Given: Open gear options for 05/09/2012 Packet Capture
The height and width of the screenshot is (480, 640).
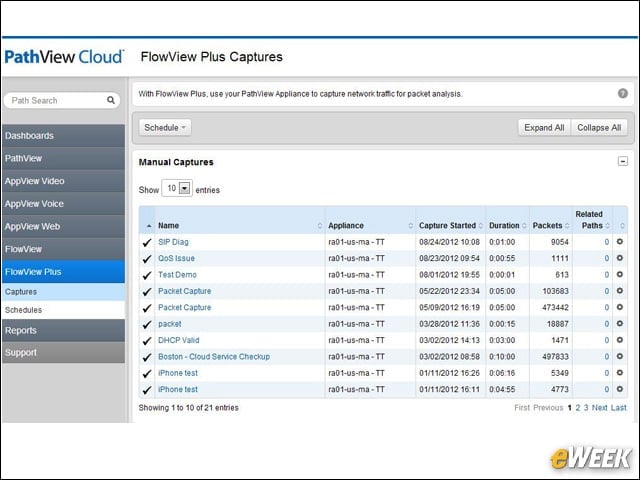Looking at the screenshot, I should 620,307.
